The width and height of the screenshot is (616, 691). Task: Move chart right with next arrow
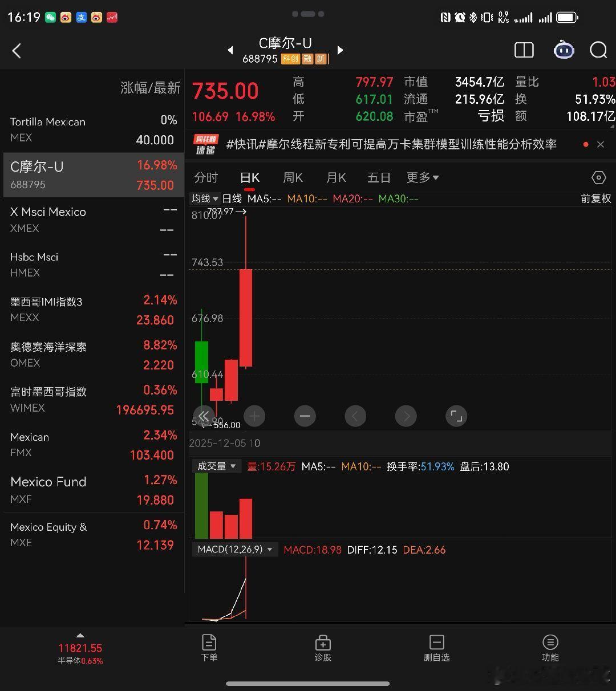[406, 416]
